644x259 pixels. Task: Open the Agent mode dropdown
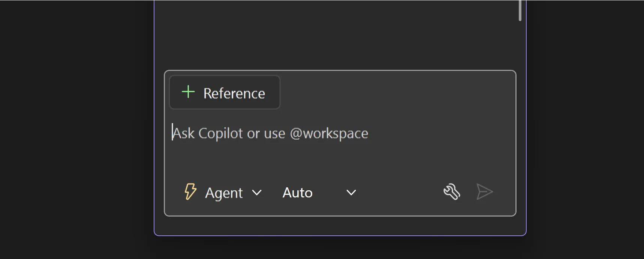coord(223,193)
